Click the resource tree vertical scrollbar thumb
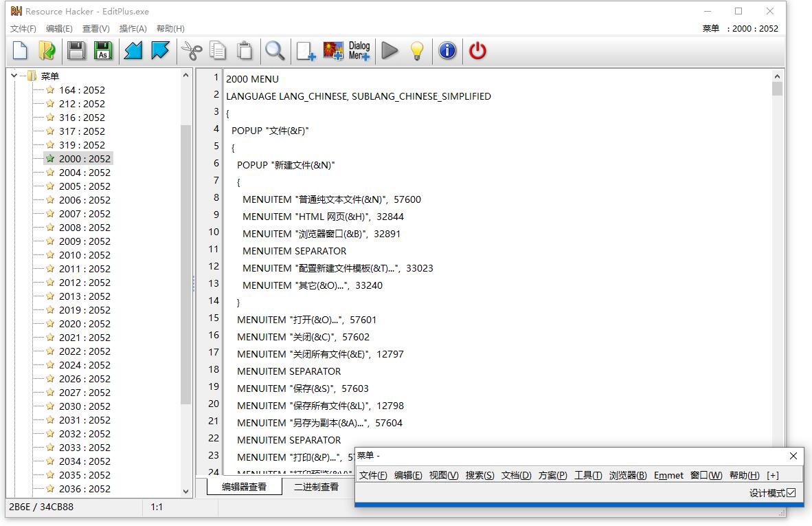This screenshot has height=526, width=812. tap(186, 264)
